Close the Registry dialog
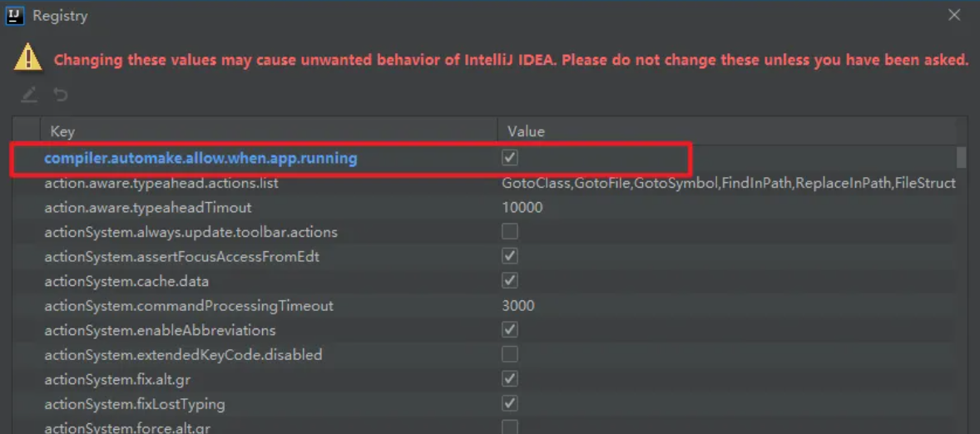The width and height of the screenshot is (980, 434). [954, 15]
